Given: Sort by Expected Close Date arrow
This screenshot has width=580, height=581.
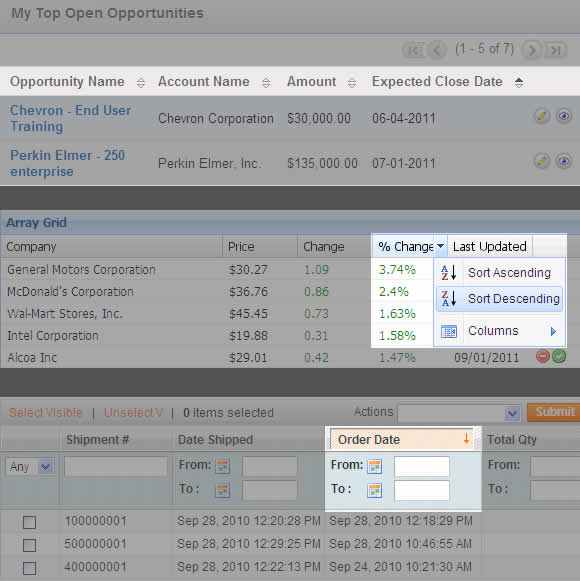Looking at the screenshot, I should click(518, 82).
